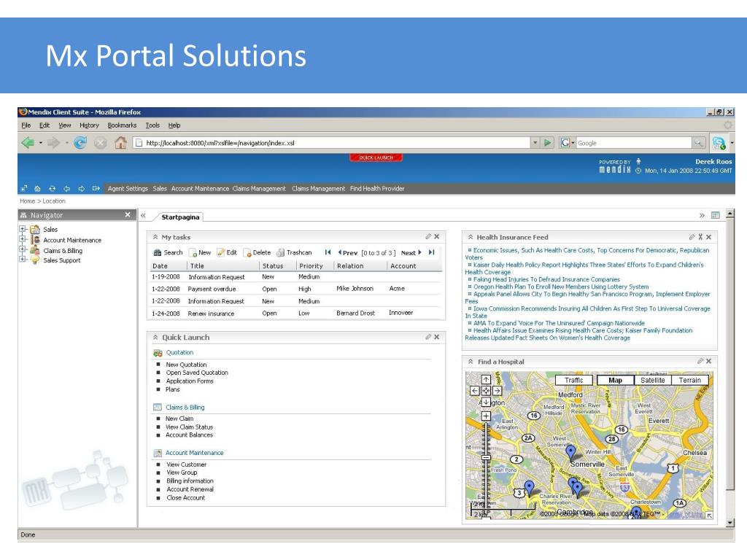Click the refresh icon in the Mendix blue toolbar
The width and height of the screenshot is (747, 560).
[x=52, y=189]
